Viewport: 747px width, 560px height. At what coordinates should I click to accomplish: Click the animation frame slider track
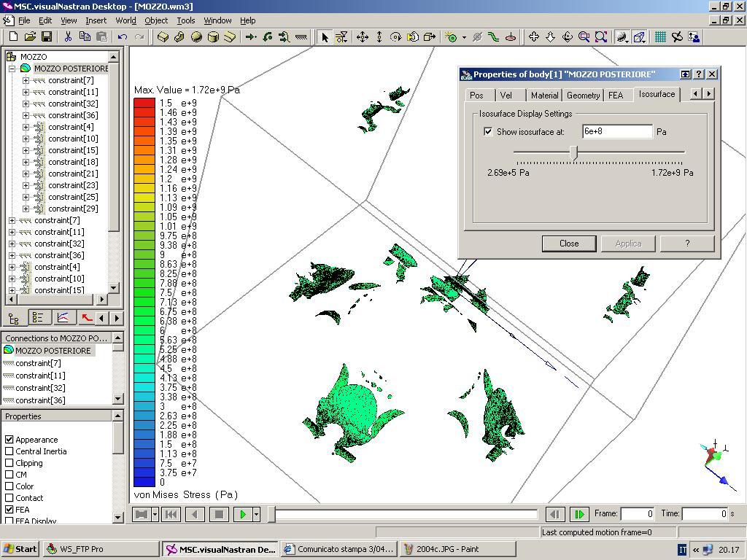406,514
